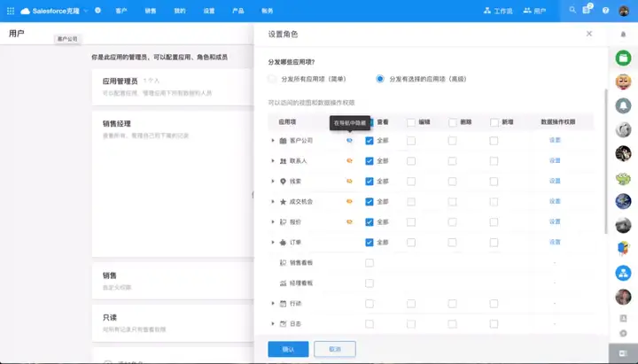Open the 客户 menu in top bar
The width and height of the screenshot is (638, 364).
tap(121, 11)
